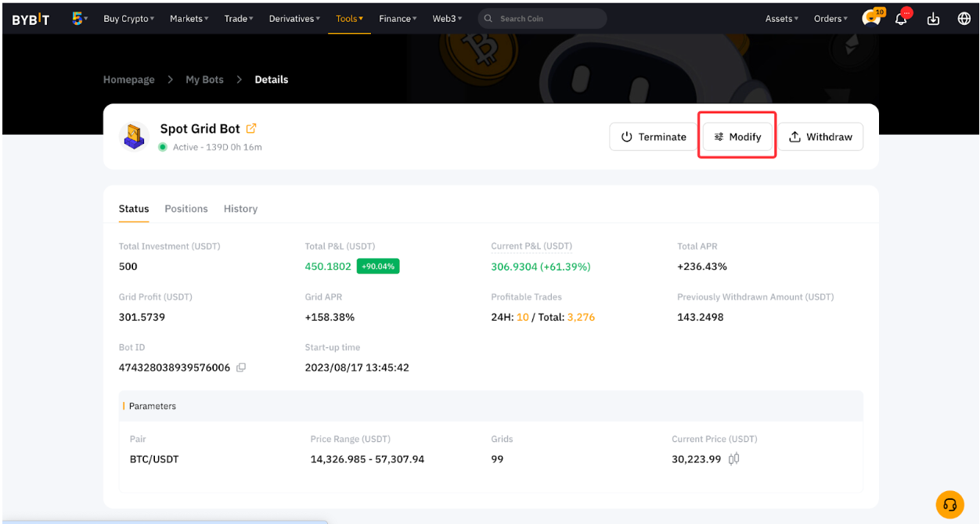Open the Orders dropdown

point(830,19)
